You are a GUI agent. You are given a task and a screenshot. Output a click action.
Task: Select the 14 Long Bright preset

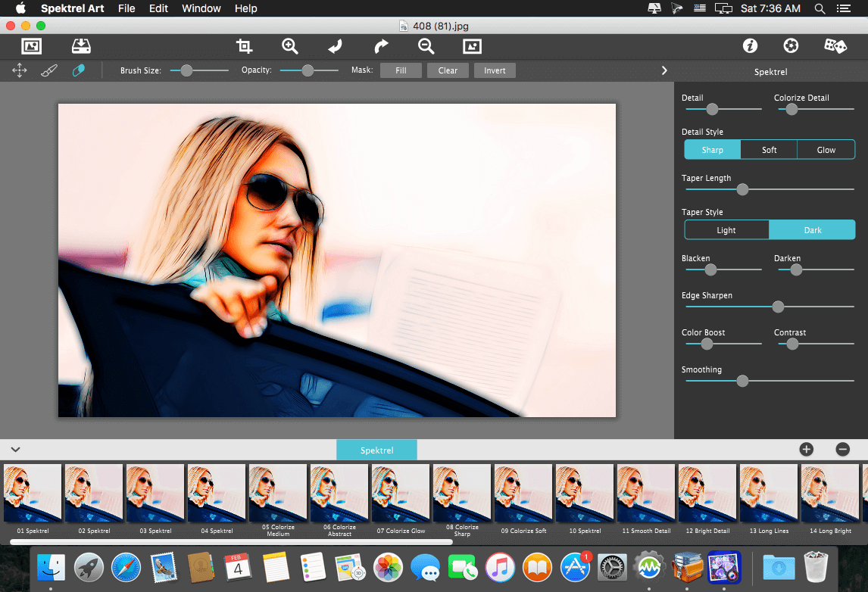click(830, 493)
